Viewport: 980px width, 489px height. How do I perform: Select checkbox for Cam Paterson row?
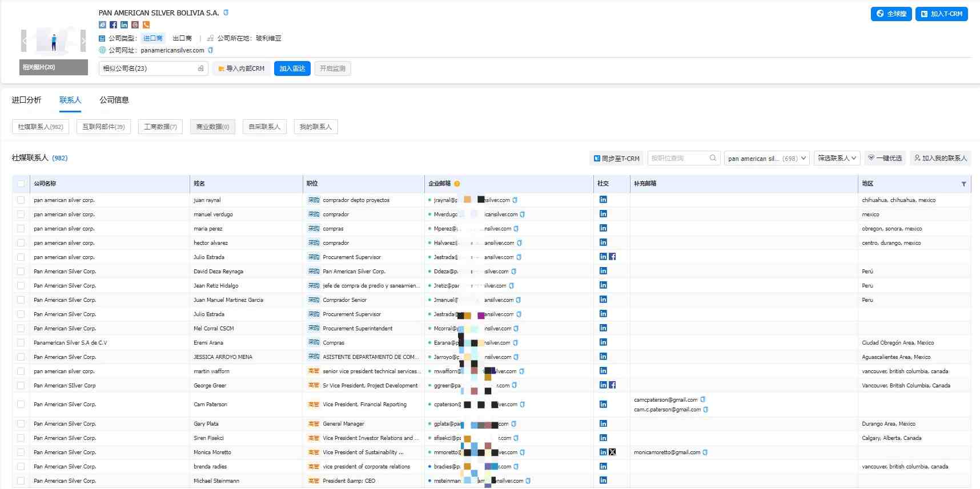[21, 405]
